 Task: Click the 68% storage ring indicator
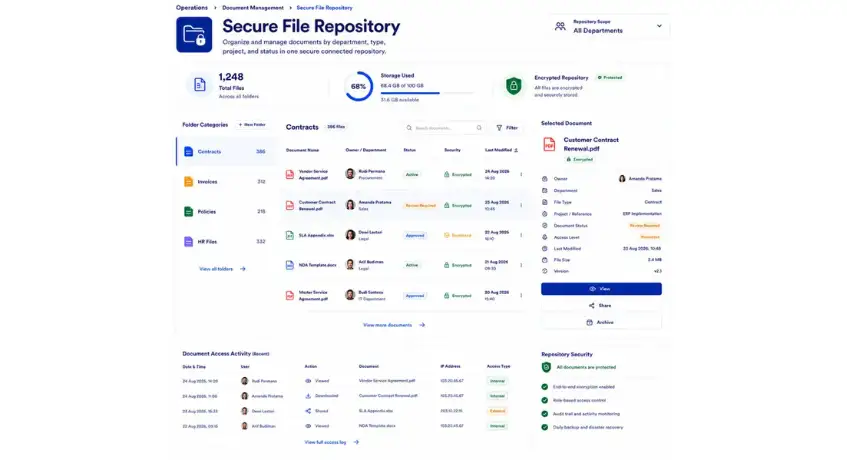tap(359, 86)
